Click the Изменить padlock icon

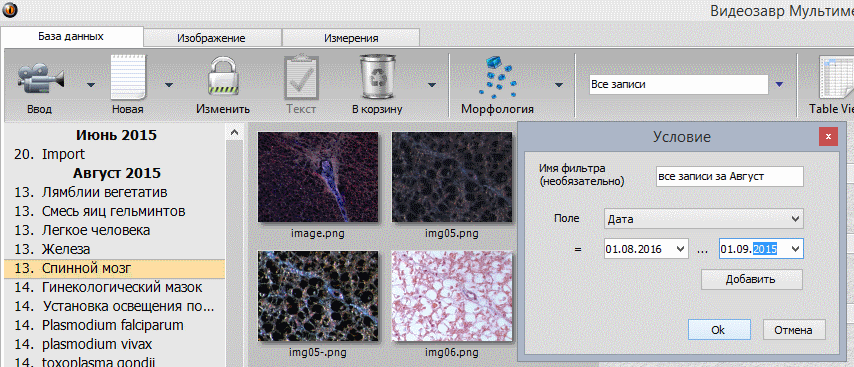[x=224, y=77]
